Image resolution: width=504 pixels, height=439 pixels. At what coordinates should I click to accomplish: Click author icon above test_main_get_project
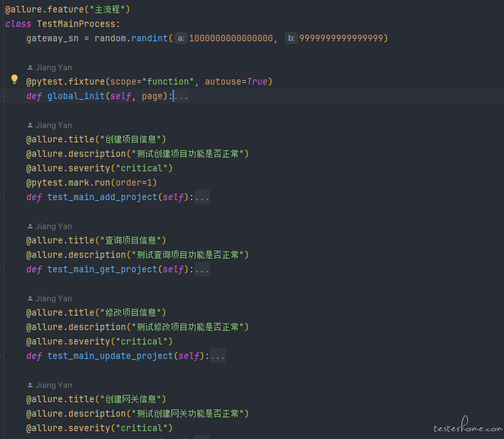tap(30, 226)
